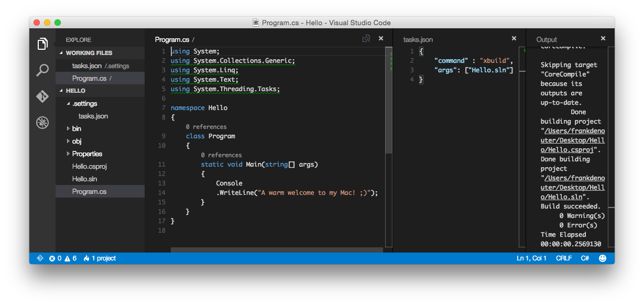Click the smiley feedback icon in status bar
The width and height of the screenshot is (644, 306).
603,258
